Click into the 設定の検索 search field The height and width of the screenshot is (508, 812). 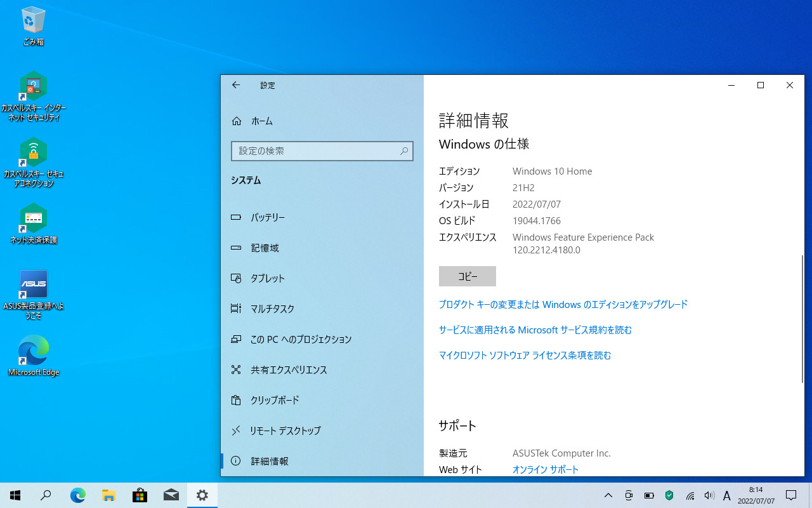(x=322, y=151)
